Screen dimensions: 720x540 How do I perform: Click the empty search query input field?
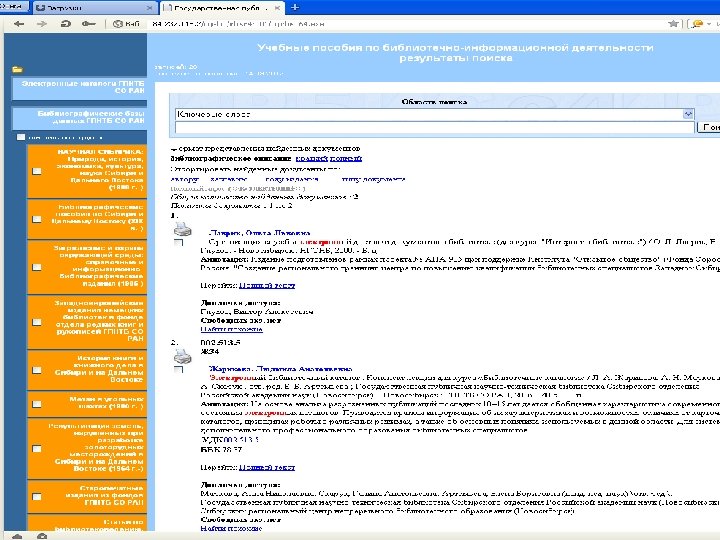(434, 127)
